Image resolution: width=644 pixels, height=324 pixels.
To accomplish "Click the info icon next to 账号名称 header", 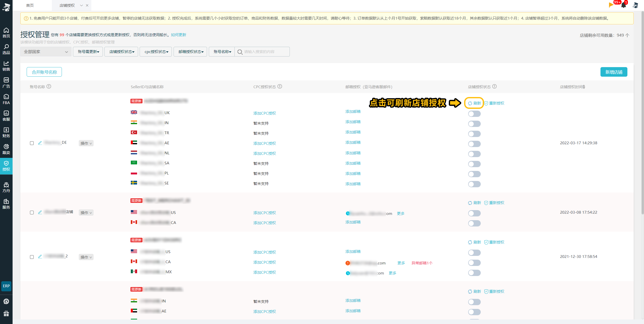I will tap(49, 86).
